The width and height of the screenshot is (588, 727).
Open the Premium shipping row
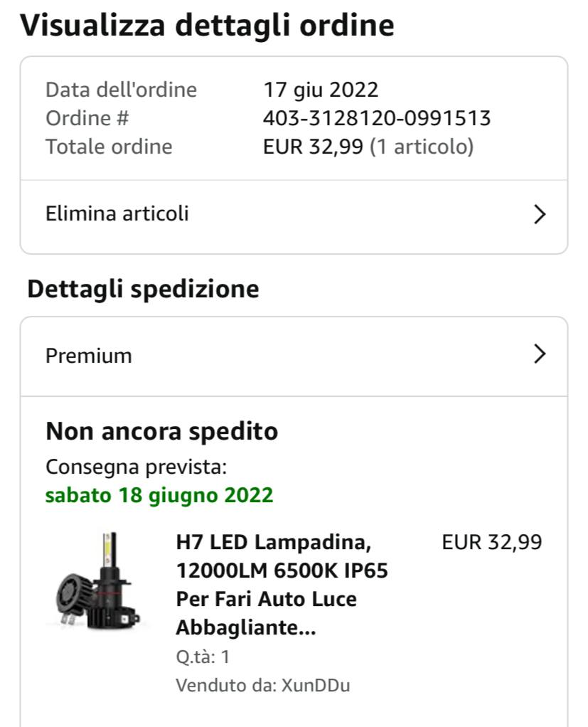pyautogui.click(x=89, y=356)
